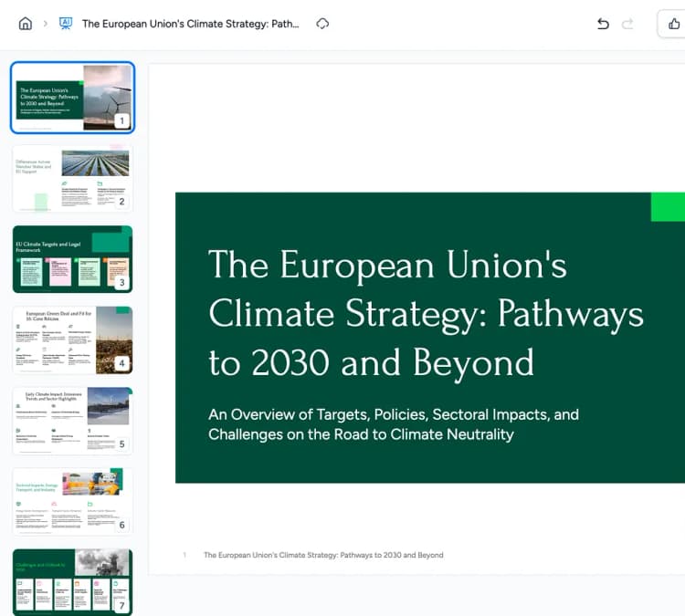Image resolution: width=685 pixels, height=616 pixels.
Task: Click the main slide title text
Action: tap(426, 313)
